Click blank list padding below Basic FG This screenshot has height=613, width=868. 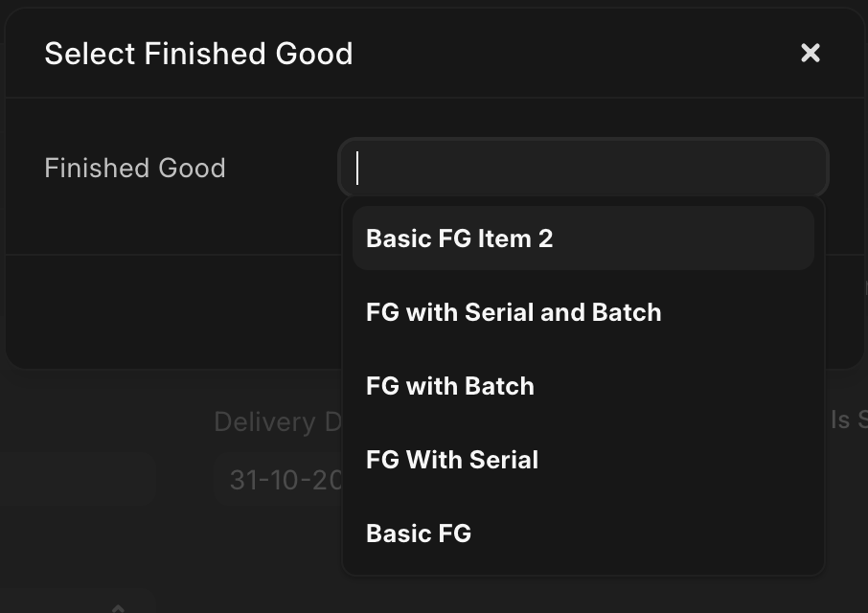click(x=582, y=567)
